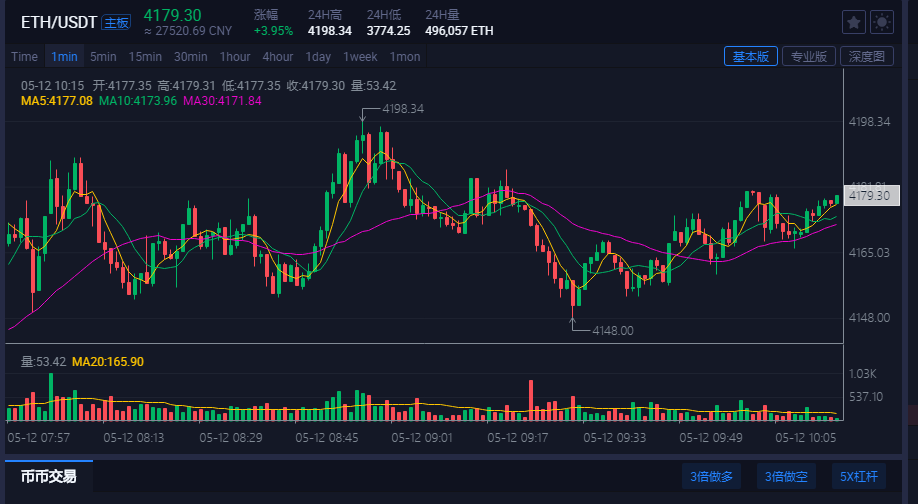The image size is (918, 504).
Task: Select the Time chart interval
Action: 25,57
